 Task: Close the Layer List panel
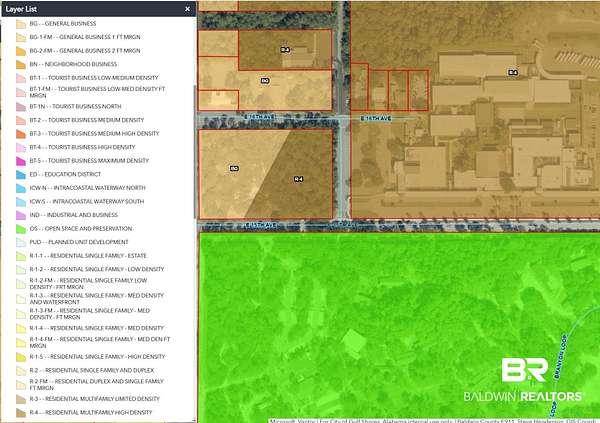coord(188,9)
